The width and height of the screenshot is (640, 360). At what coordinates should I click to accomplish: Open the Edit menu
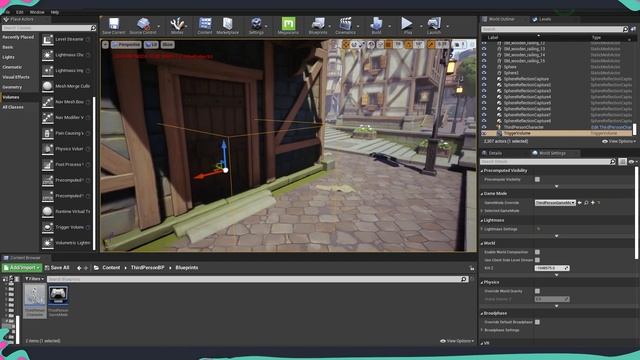click(x=20, y=12)
